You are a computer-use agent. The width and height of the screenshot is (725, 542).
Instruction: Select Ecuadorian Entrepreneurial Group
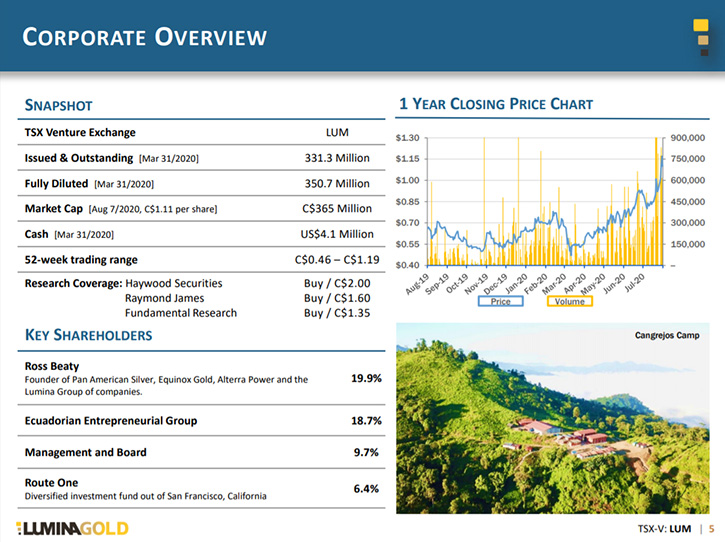111,420
